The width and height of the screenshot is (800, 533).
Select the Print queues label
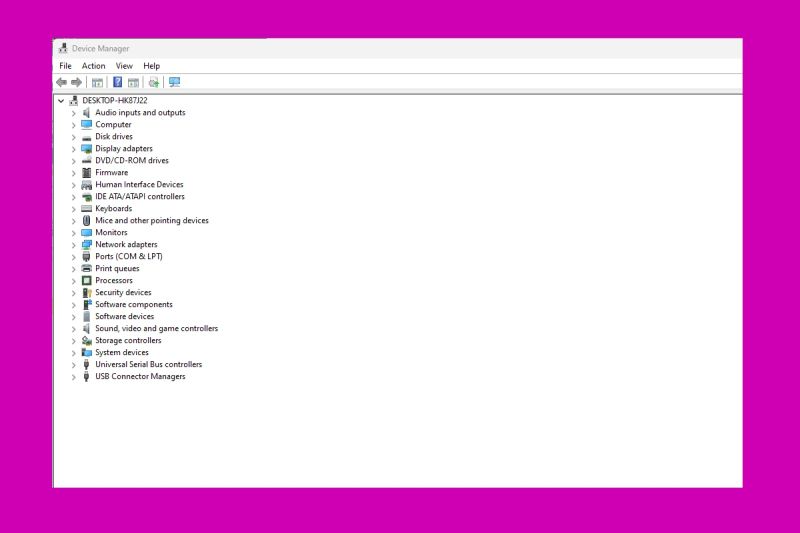tap(117, 268)
